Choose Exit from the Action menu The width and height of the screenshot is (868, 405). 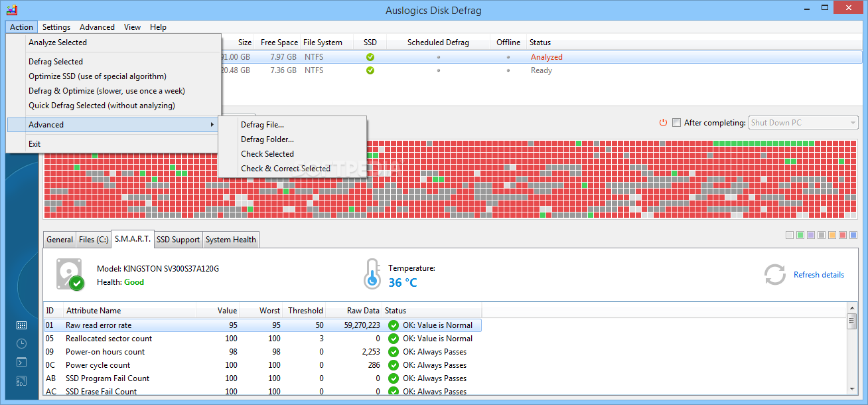[x=113, y=144]
